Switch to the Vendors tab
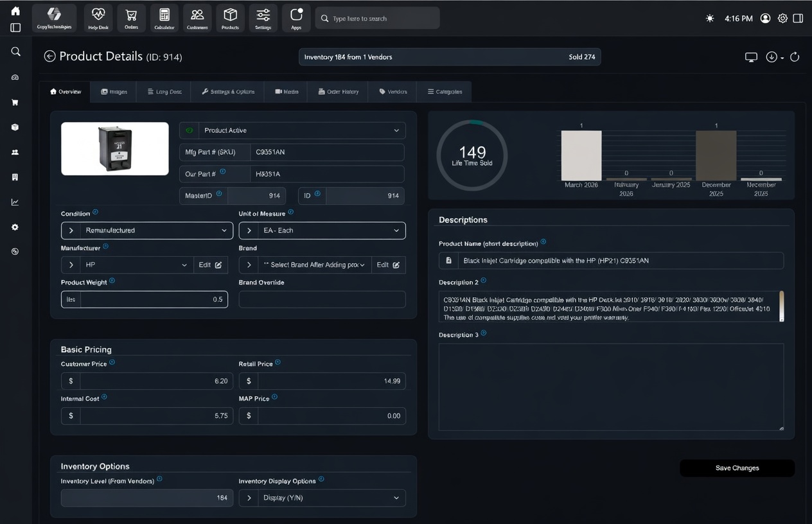This screenshot has width=812, height=524. [x=393, y=92]
